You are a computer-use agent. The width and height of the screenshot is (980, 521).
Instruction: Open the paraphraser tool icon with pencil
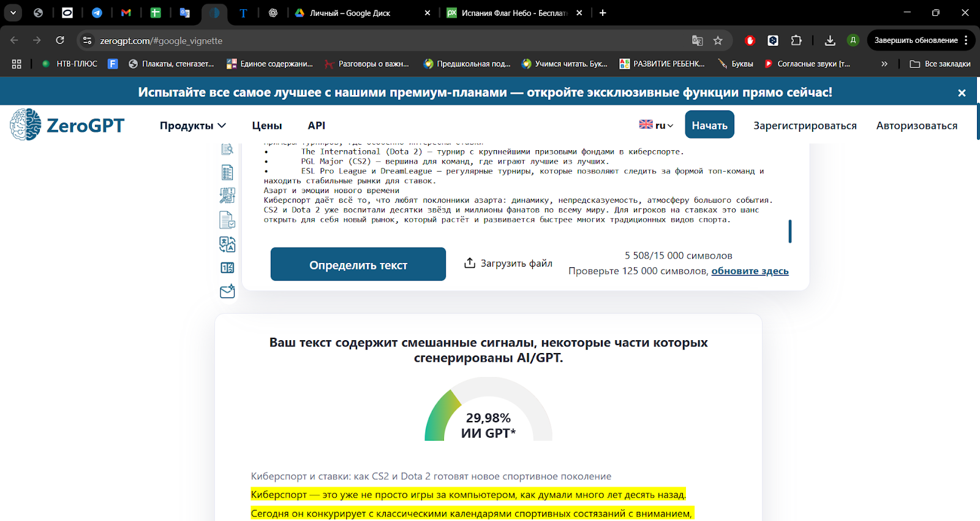click(x=227, y=196)
